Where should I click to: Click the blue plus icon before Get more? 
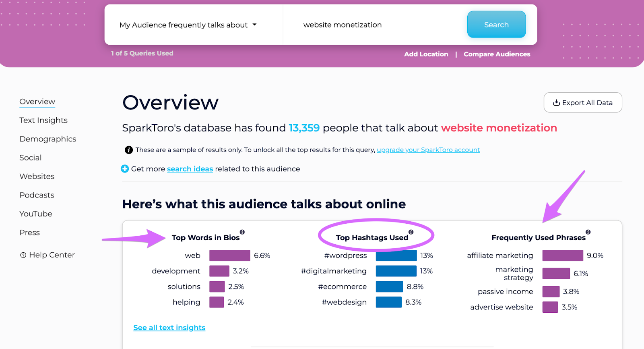125,168
